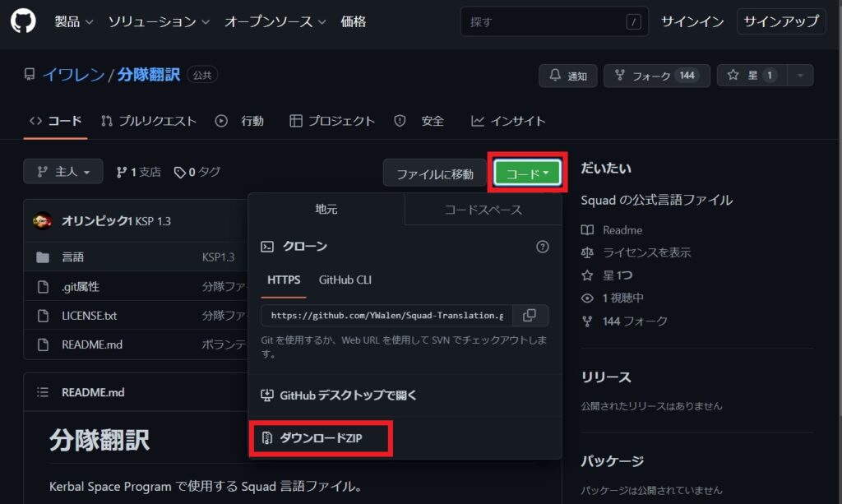The width and height of the screenshot is (842, 504).
Task: Copy the clone URL with the copy icon
Action: (530, 316)
